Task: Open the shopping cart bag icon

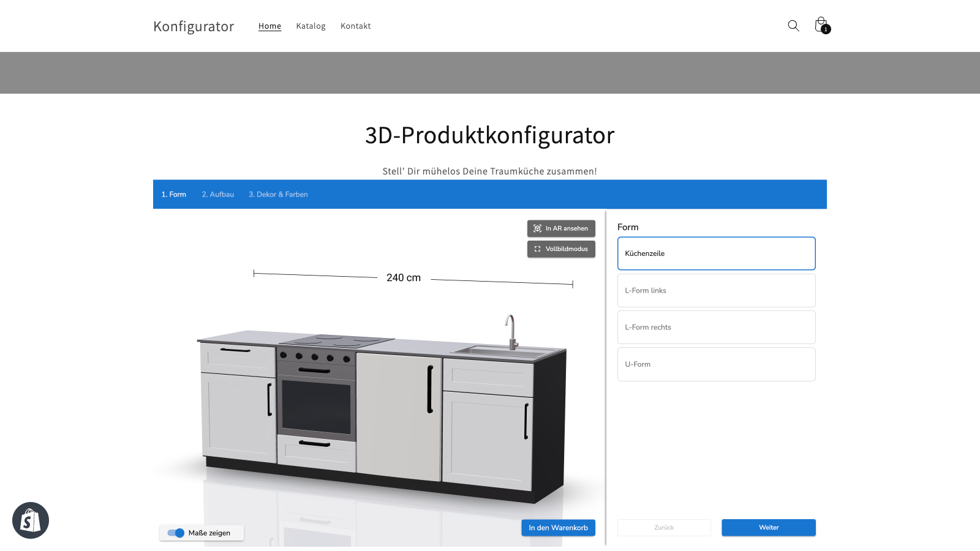Action: (x=821, y=25)
